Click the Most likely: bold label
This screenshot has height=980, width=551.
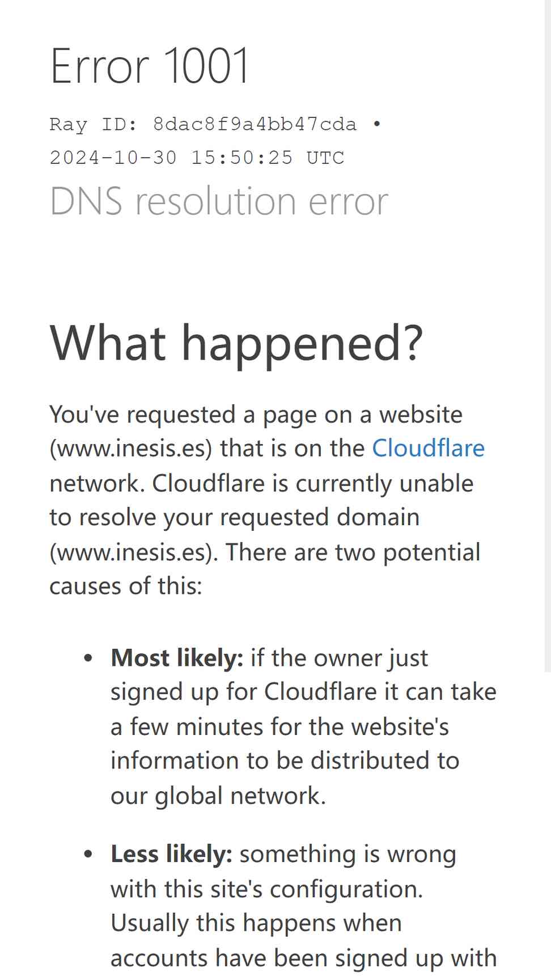[x=177, y=658]
